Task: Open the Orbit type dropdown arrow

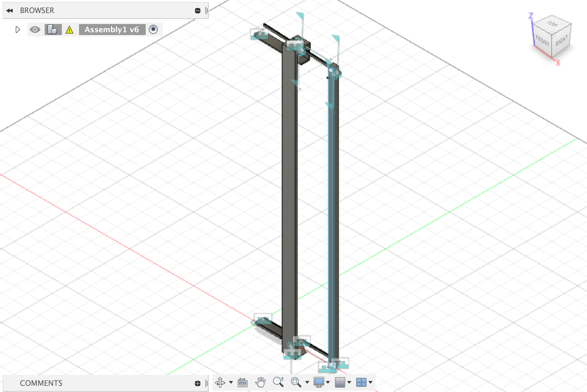Action: click(231, 382)
